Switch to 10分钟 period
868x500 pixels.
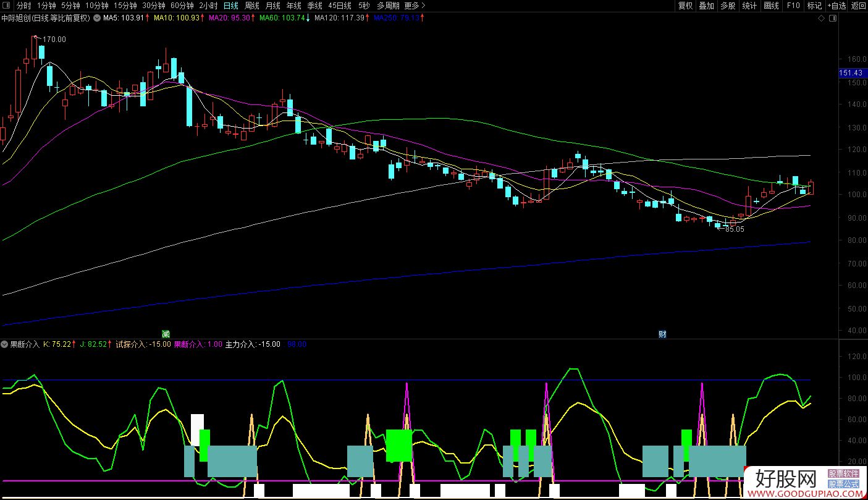[96, 6]
